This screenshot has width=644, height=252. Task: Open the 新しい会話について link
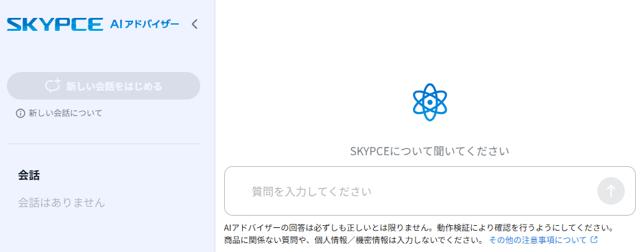65,113
